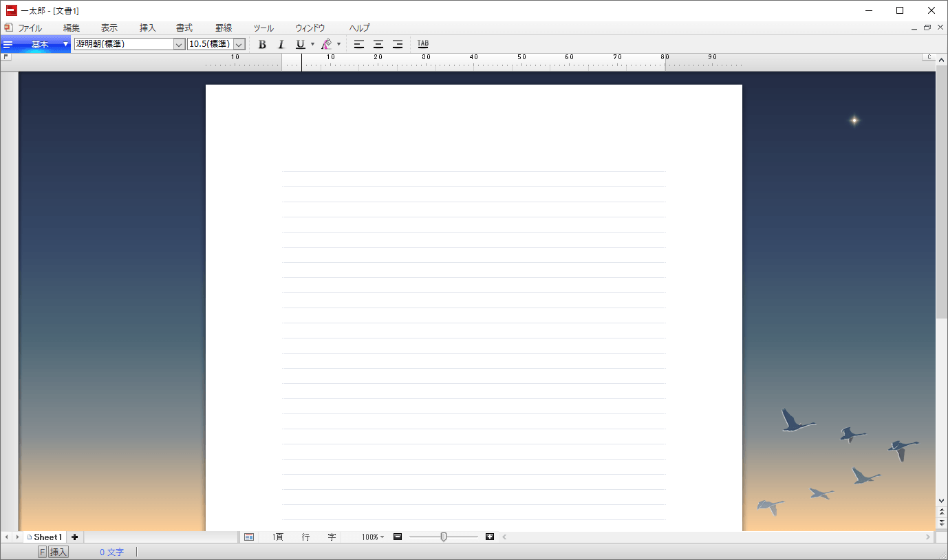The height and width of the screenshot is (560, 948).
Task: Click inside the font size field
Action: coord(211,45)
